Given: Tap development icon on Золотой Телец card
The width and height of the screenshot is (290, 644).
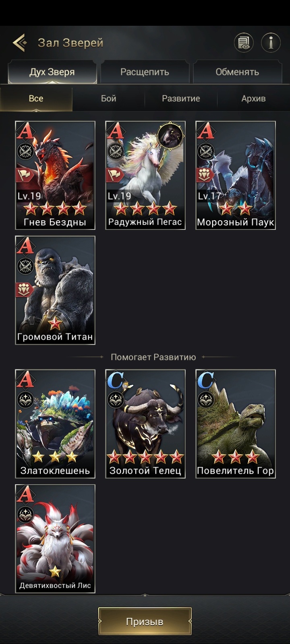Looking at the screenshot, I should tap(116, 400).
